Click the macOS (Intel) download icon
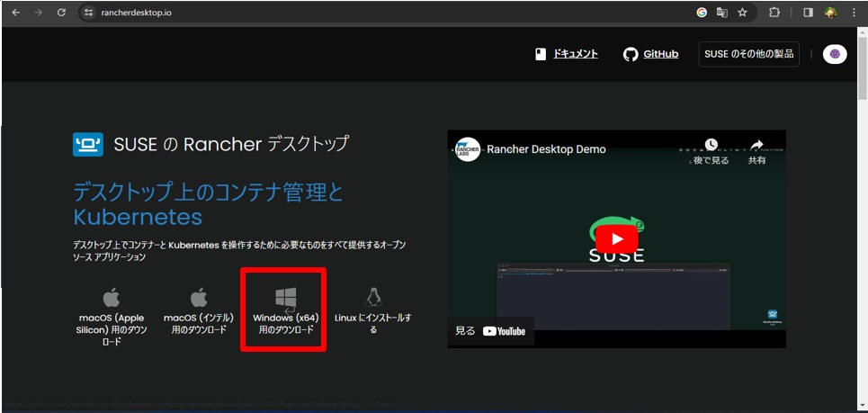 point(199,298)
